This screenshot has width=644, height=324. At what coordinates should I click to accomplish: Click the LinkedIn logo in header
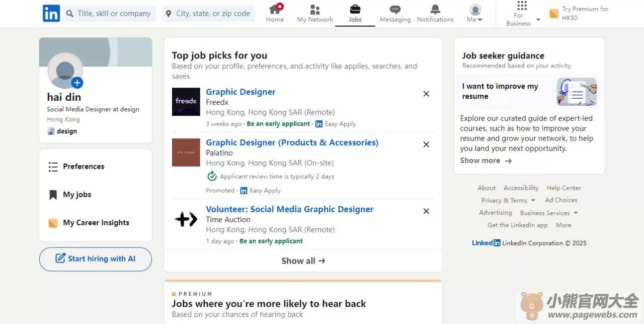[x=51, y=13]
